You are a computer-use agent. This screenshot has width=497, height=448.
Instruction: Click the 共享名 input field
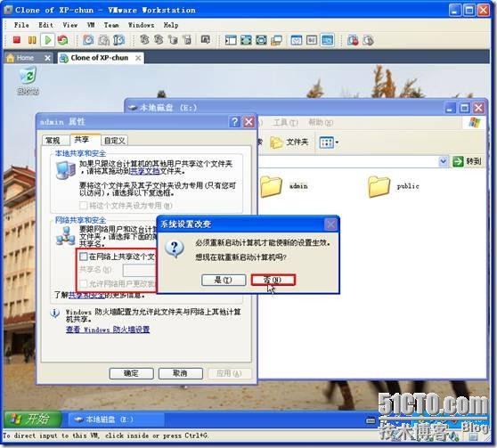[x=140, y=270]
